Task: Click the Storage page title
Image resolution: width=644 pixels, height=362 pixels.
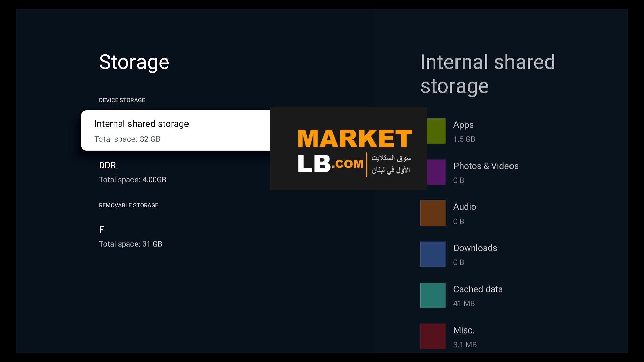Action: pos(134,62)
